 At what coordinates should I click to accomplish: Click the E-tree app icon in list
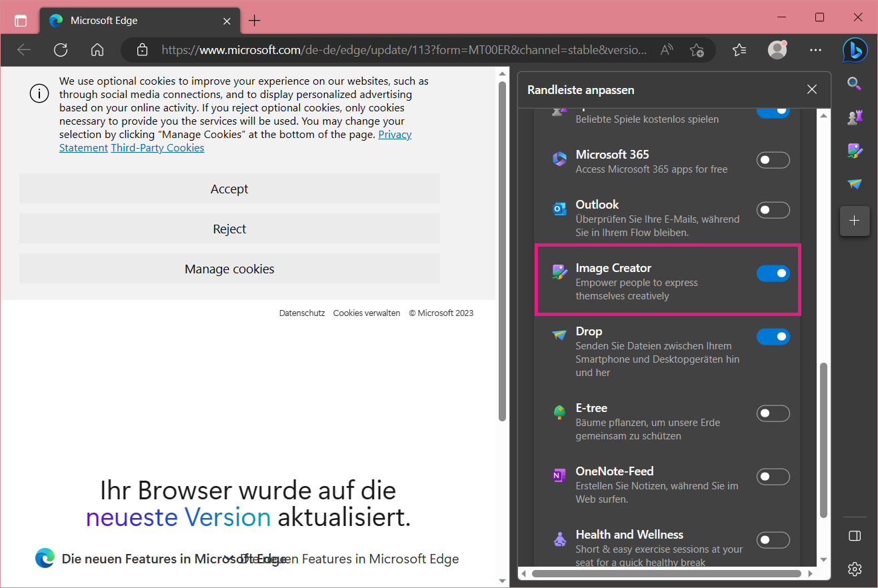pos(559,413)
